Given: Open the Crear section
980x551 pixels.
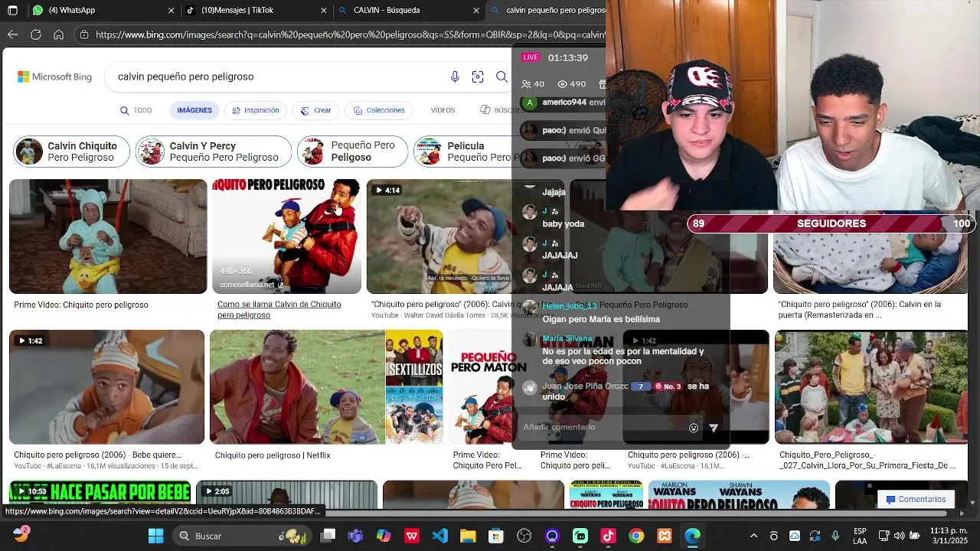Looking at the screenshot, I should pos(315,110).
